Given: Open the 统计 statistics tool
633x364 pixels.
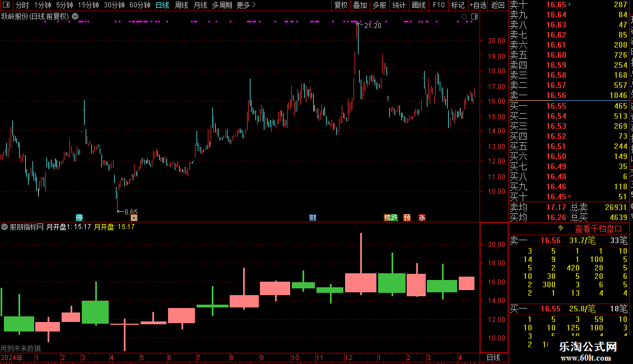Looking at the screenshot, I should pyautogui.click(x=399, y=5).
